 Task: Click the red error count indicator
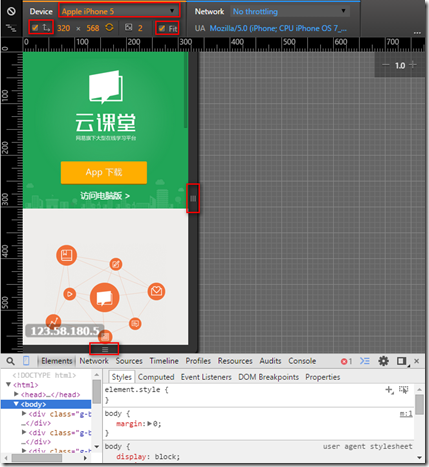click(346, 361)
